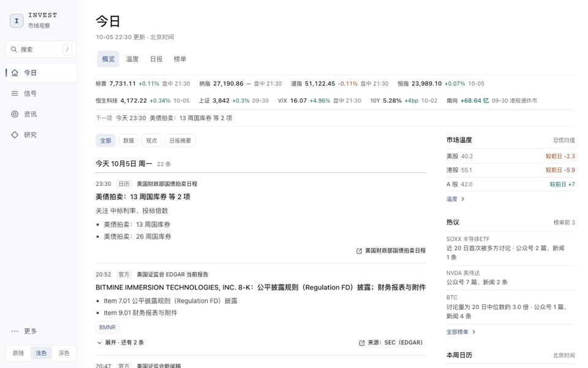
Task: Open the 研究 item in the sidebar
Action: tap(41, 135)
